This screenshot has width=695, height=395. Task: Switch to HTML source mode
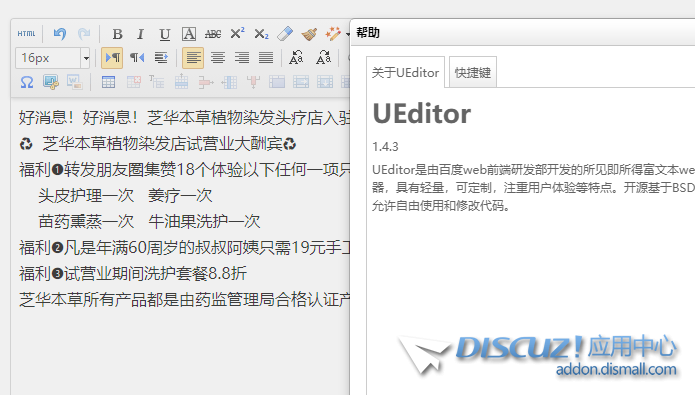(27, 34)
